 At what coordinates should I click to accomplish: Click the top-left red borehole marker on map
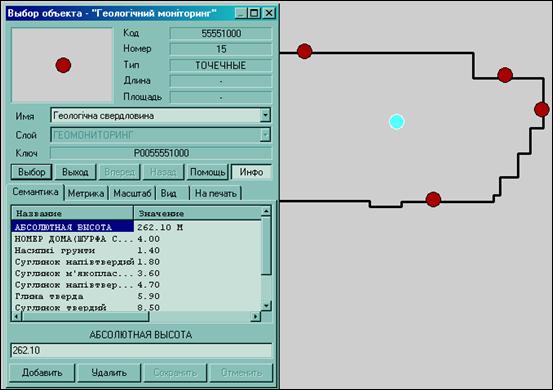[304, 51]
